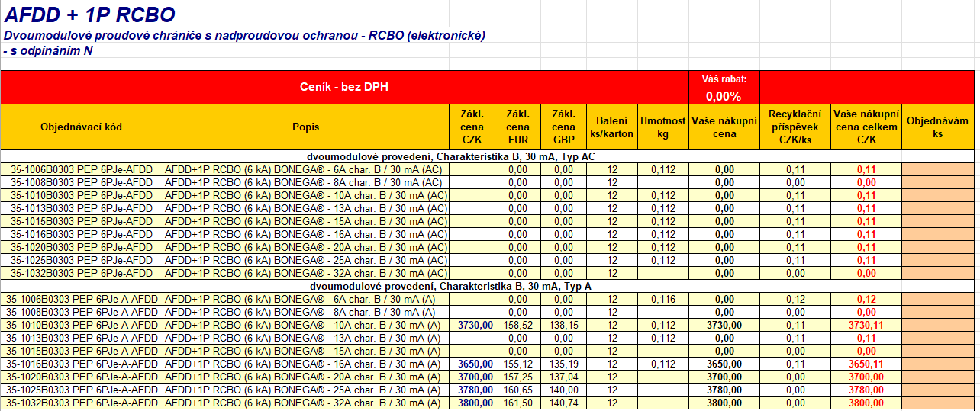The height and width of the screenshot is (411, 980).
Task: Select code '35-1010B0303 PEP 6PJe-A-AFDD'
Action: point(82,325)
